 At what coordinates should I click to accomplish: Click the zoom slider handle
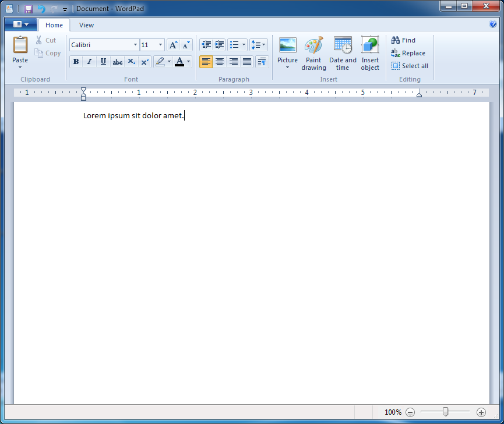click(x=445, y=412)
